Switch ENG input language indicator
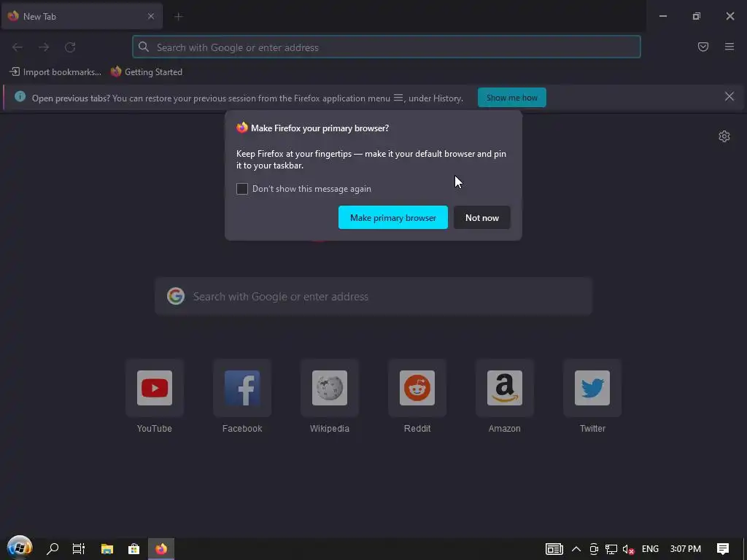 [650, 549]
